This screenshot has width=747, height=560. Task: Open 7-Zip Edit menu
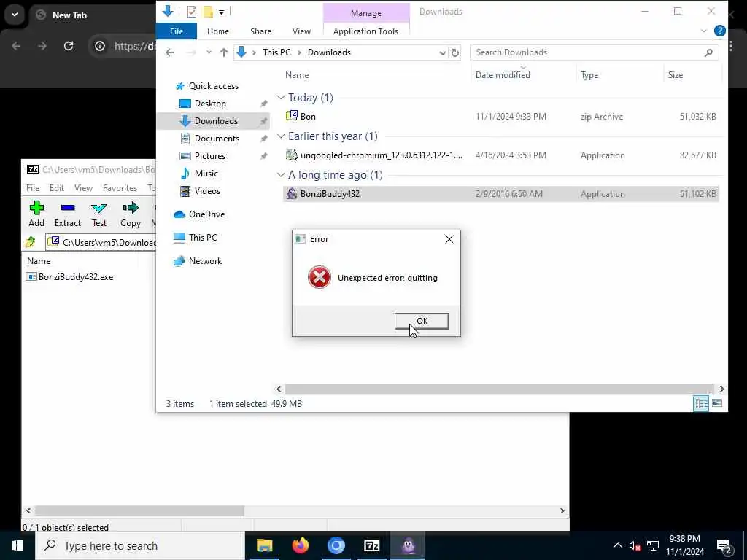point(57,188)
